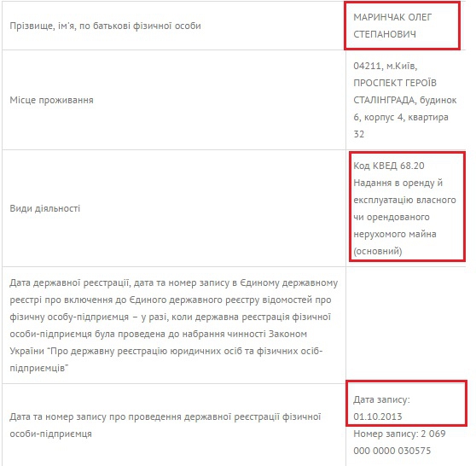Select the date 01.10.2013
The width and height of the screenshot is (476, 466).
click(378, 416)
